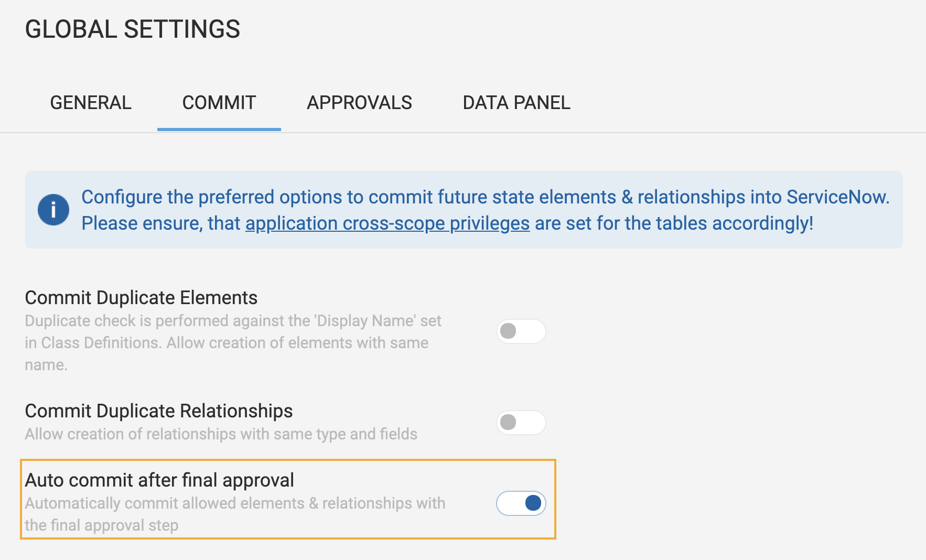Screen dimensions: 926x560
Task: Switch to the GENERAL tab
Action: coord(91,103)
